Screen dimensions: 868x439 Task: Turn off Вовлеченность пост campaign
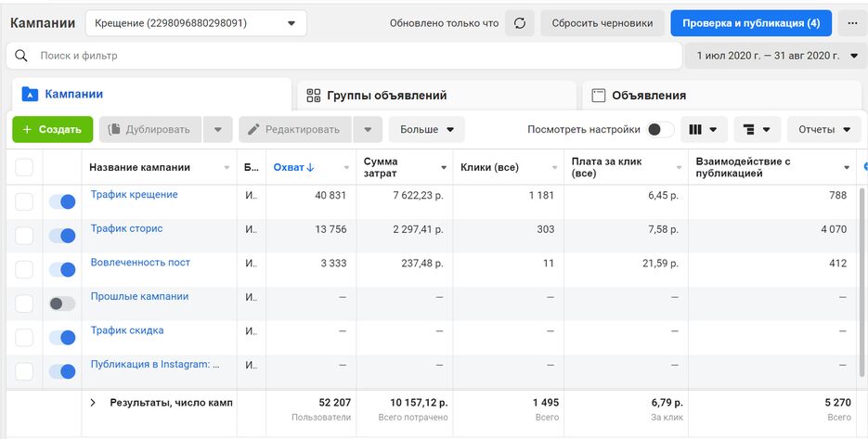click(x=62, y=269)
